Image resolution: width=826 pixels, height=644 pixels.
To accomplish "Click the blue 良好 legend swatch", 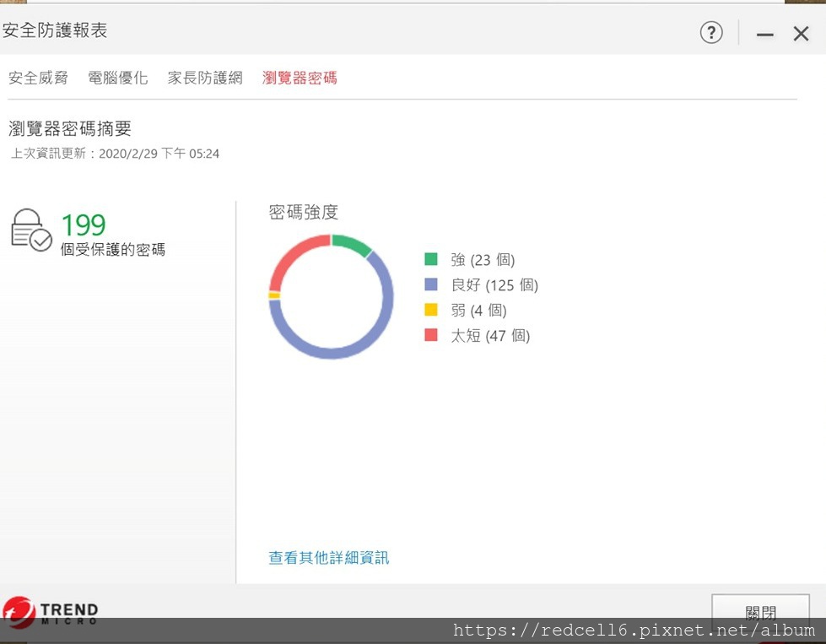I will click(x=431, y=284).
